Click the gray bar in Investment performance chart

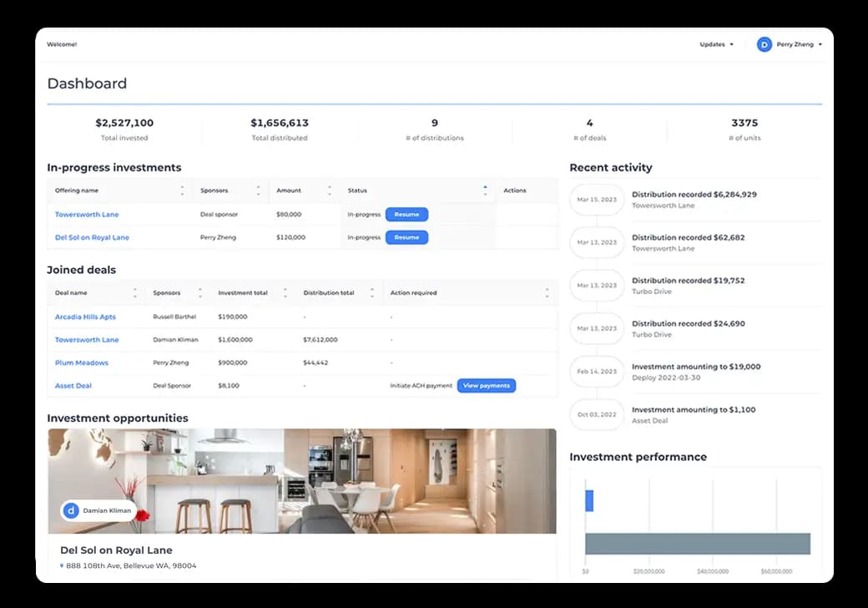pos(697,544)
